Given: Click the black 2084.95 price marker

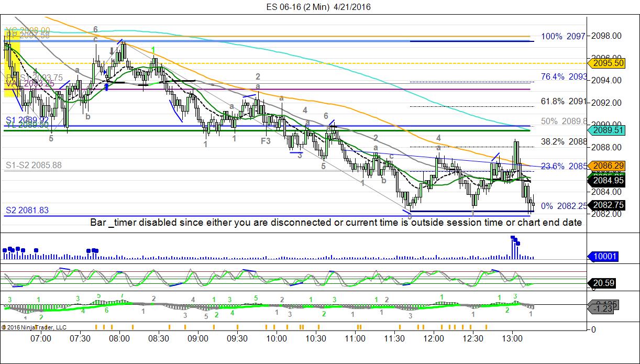Looking at the screenshot, I should pyautogui.click(x=605, y=181).
